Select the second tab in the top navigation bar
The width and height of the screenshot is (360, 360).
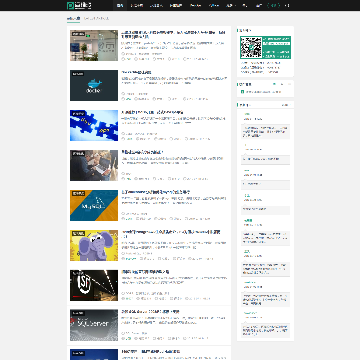point(137,5)
